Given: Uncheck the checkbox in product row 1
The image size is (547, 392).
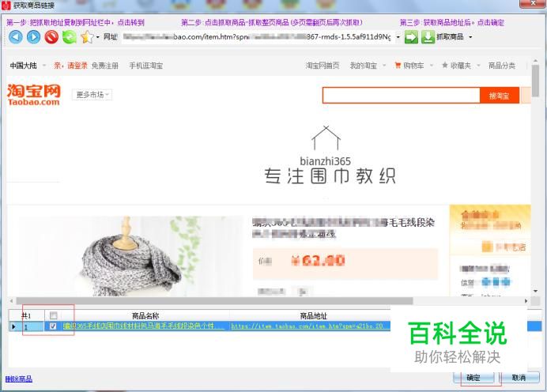Looking at the screenshot, I should pyautogui.click(x=53, y=326).
